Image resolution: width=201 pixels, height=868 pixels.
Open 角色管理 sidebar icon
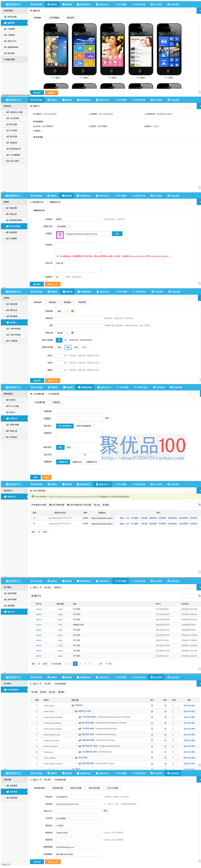coord(6,605)
